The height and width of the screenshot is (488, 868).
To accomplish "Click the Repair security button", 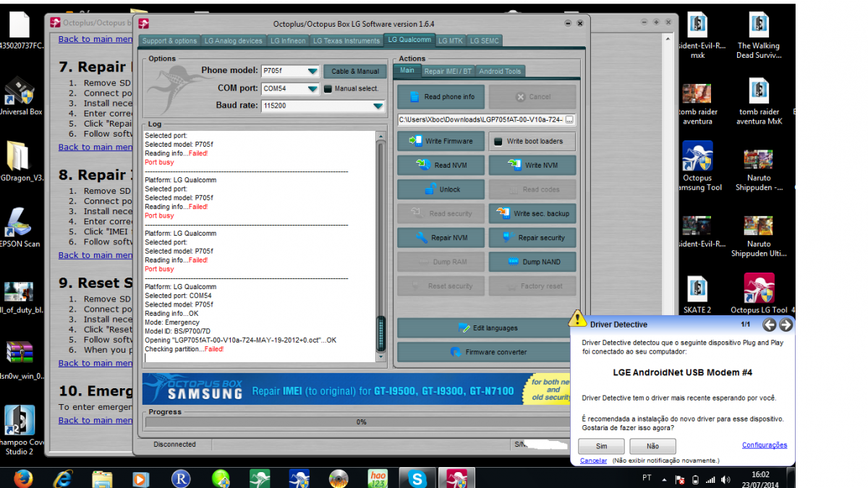I will click(532, 238).
